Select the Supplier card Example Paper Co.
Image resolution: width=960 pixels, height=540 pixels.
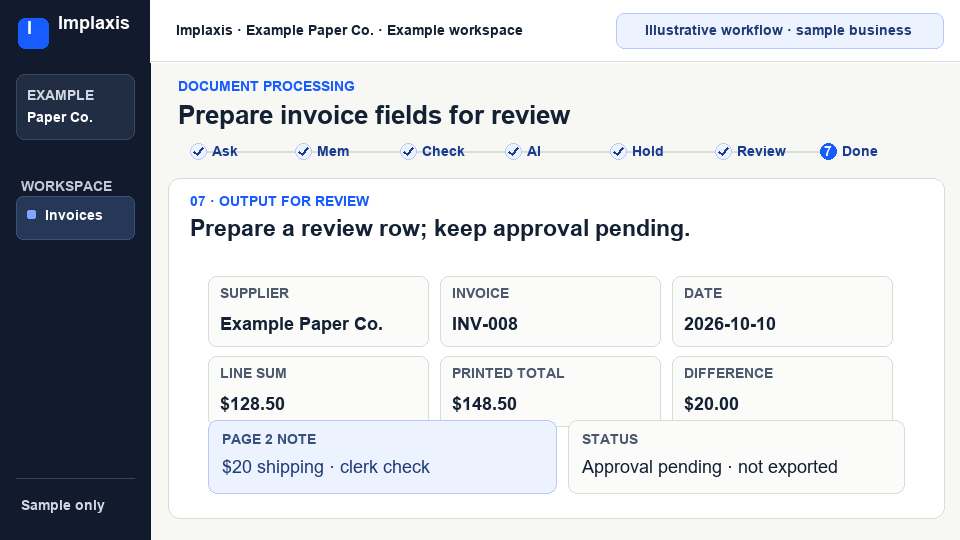pos(318,312)
